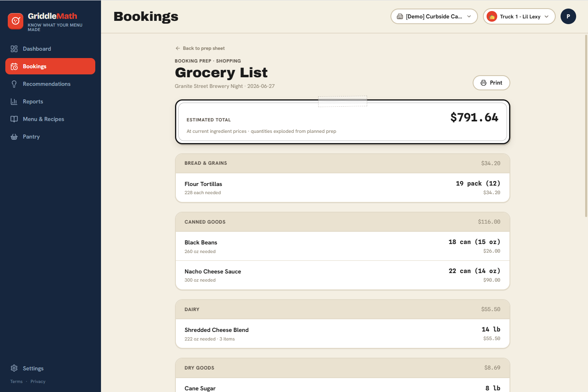Click the Reports bar chart icon
Viewport: 588px width, 392px height.
(14, 101)
